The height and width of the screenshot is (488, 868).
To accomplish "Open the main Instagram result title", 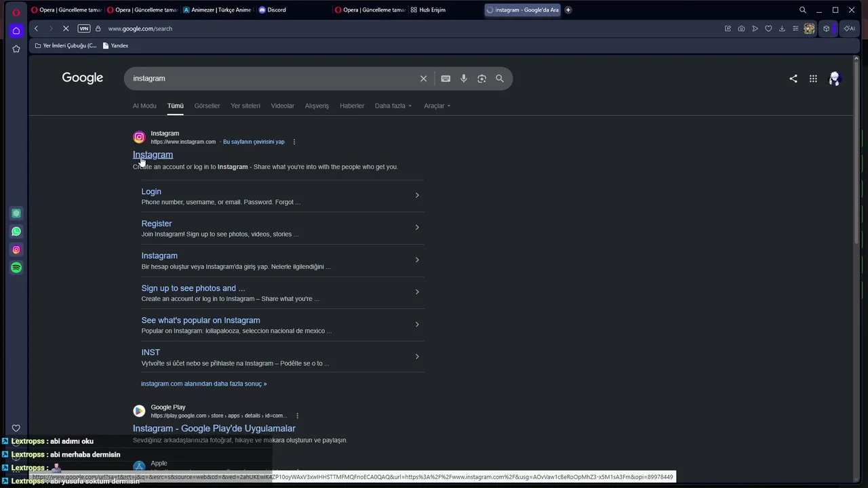I will pyautogui.click(x=153, y=155).
